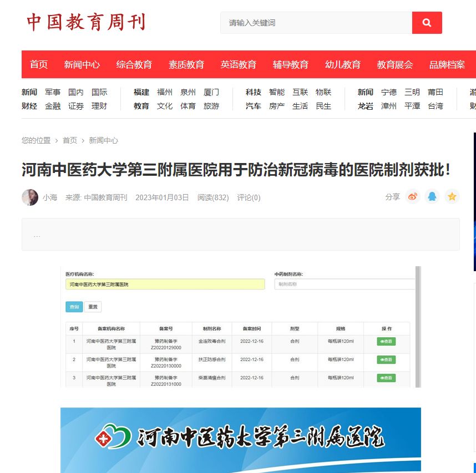
Task: Open 首页 in the red navigation bar
Action: click(x=39, y=64)
